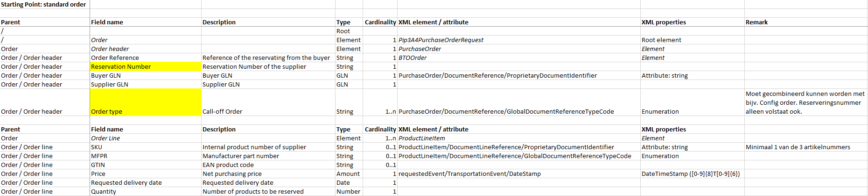Select the DateTimeStamp pattern properties cell
Screen dimensions: 868x196
click(x=691, y=174)
